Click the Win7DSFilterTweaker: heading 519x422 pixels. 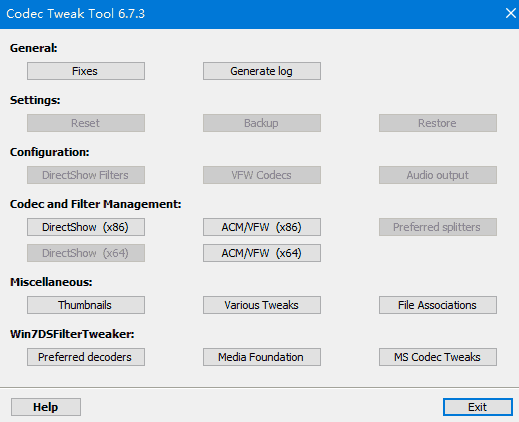pyautogui.click(x=72, y=334)
